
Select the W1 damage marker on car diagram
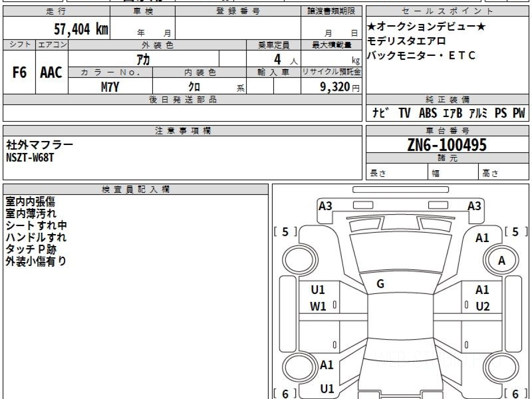click(x=318, y=306)
